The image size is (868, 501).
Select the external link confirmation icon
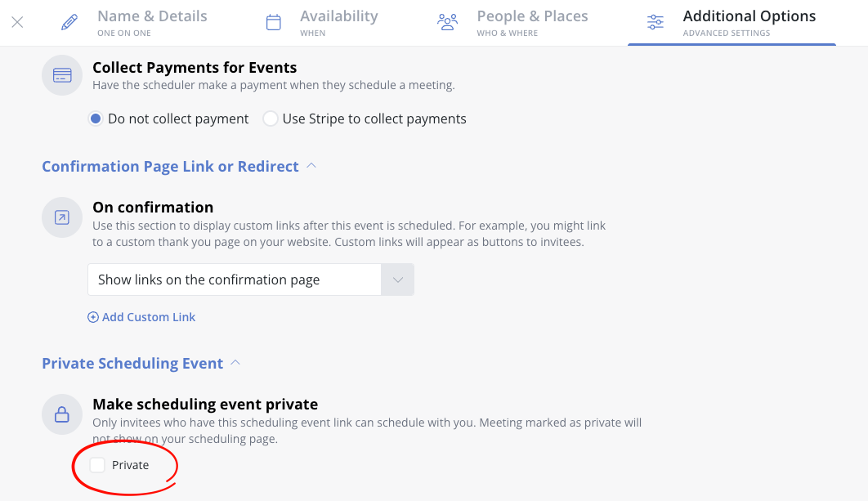[x=61, y=217]
